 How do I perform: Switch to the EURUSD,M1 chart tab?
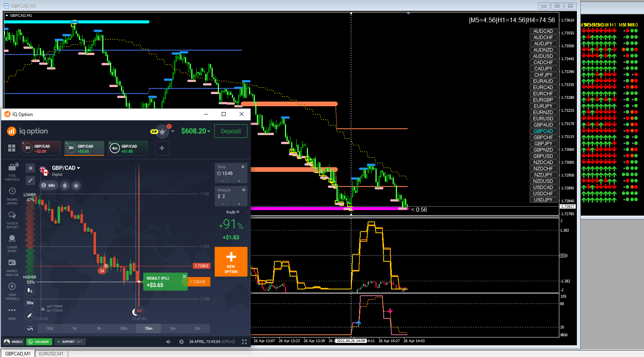point(51,354)
